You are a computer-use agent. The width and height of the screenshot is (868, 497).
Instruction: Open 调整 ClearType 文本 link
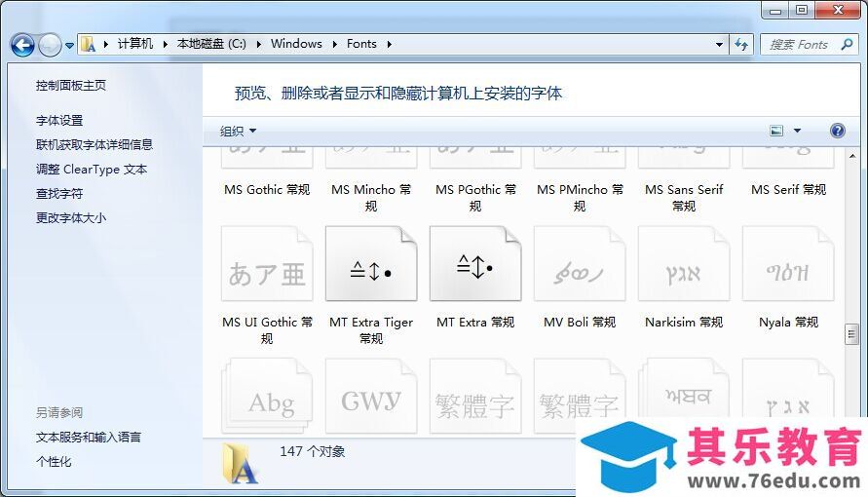coord(92,170)
